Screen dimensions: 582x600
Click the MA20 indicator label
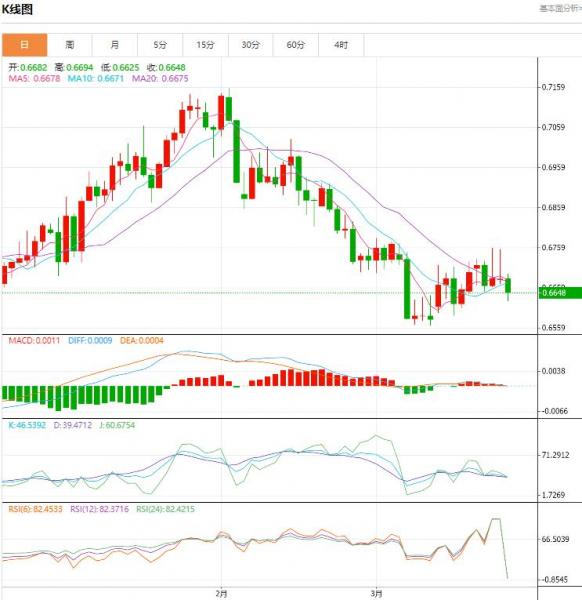point(160,78)
